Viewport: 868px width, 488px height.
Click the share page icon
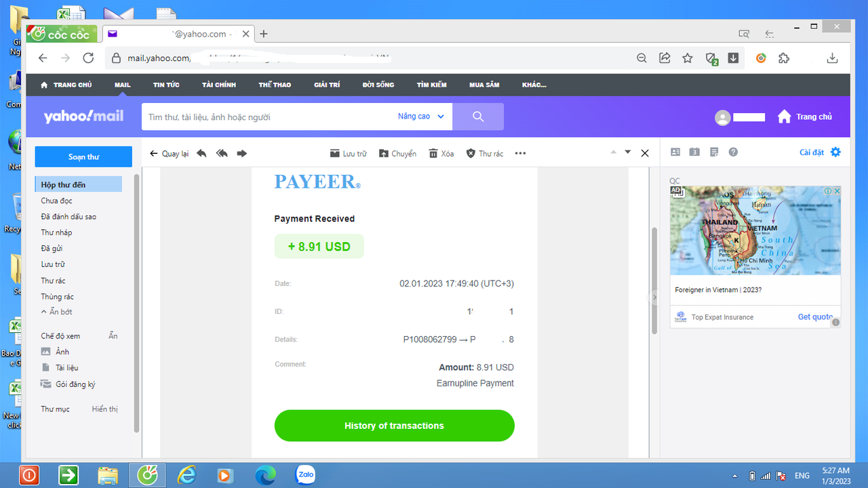tap(665, 58)
